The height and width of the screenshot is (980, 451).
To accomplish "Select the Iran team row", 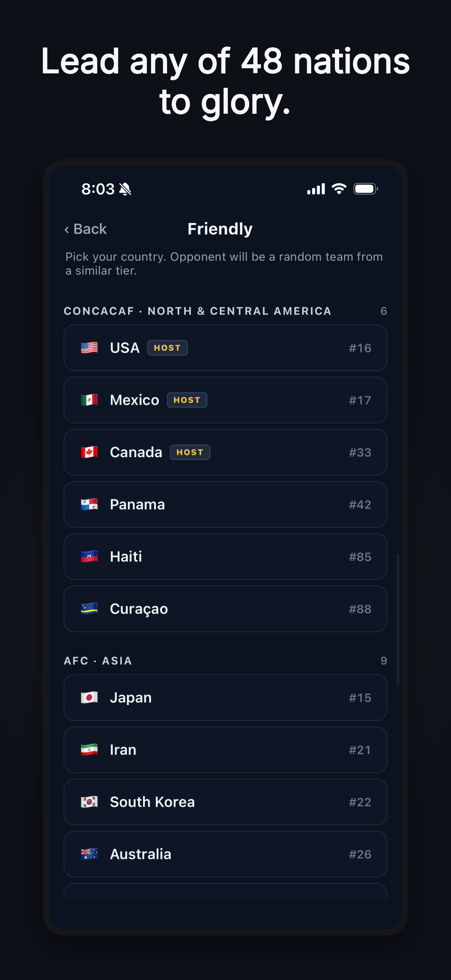I will coord(225,749).
